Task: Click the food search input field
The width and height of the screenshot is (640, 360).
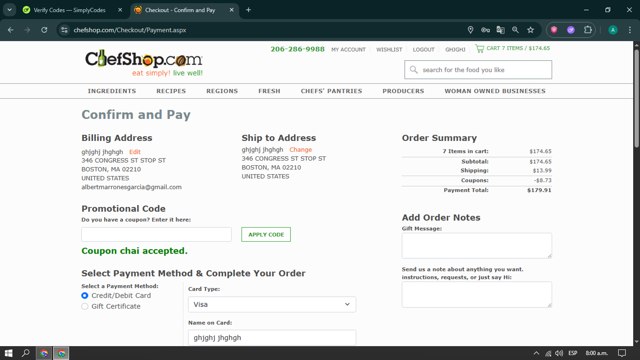Action: [478, 70]
